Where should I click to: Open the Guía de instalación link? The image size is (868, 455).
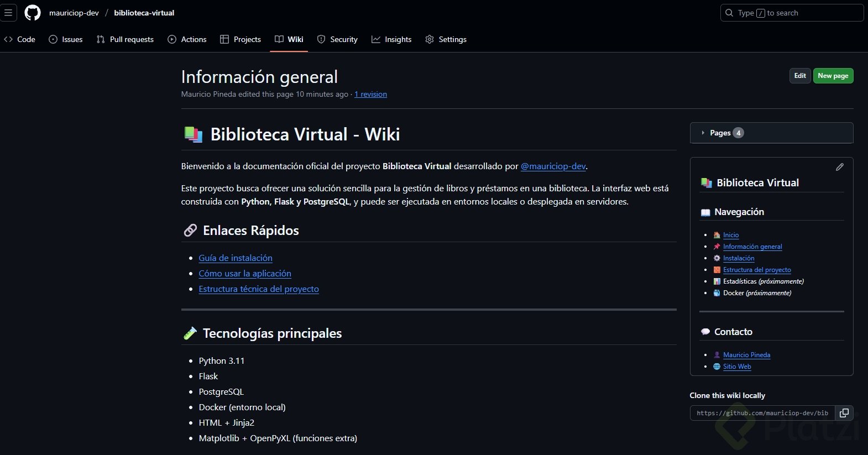[236, 258]
